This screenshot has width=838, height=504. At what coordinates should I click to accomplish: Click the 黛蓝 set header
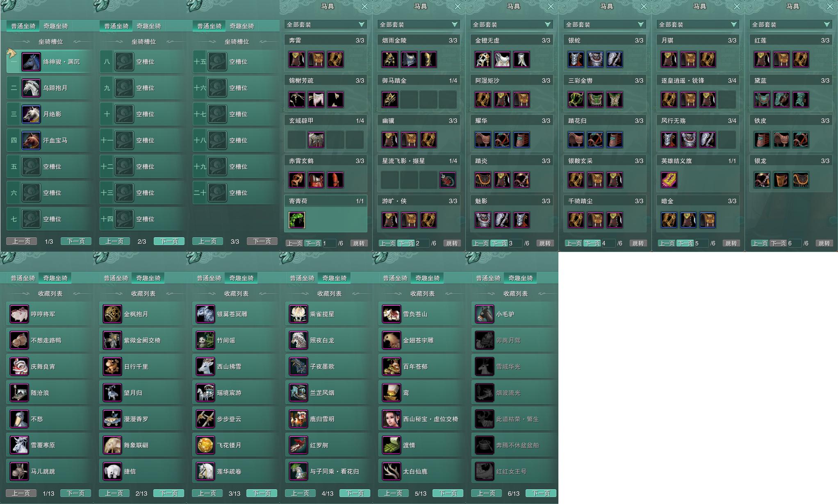(x=791, y=81)
